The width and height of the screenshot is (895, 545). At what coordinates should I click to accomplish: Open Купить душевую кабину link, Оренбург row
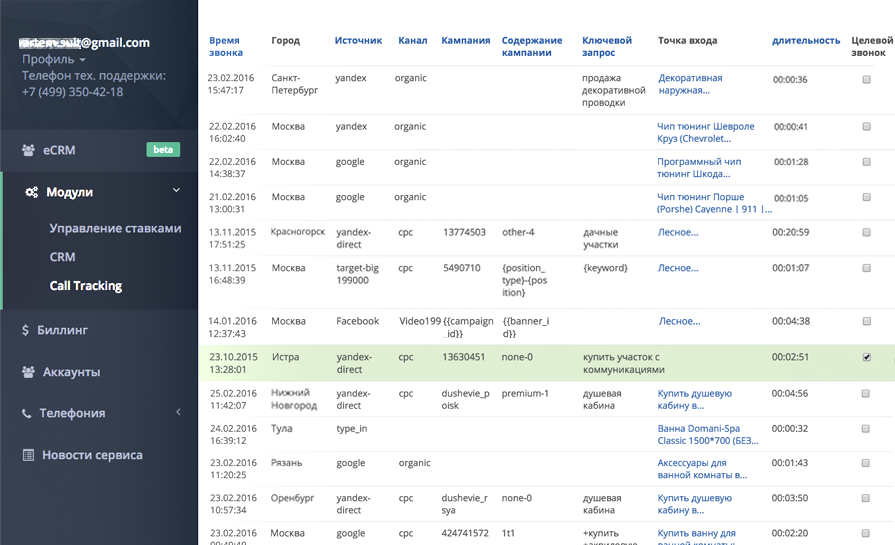tap(695, 504)
